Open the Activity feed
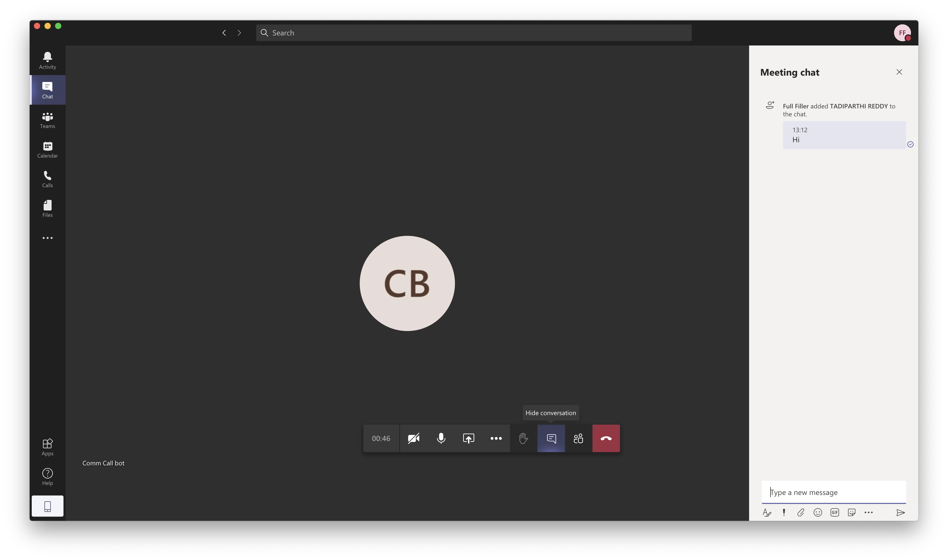Viewport: 948px width, 560px height. 48,60
